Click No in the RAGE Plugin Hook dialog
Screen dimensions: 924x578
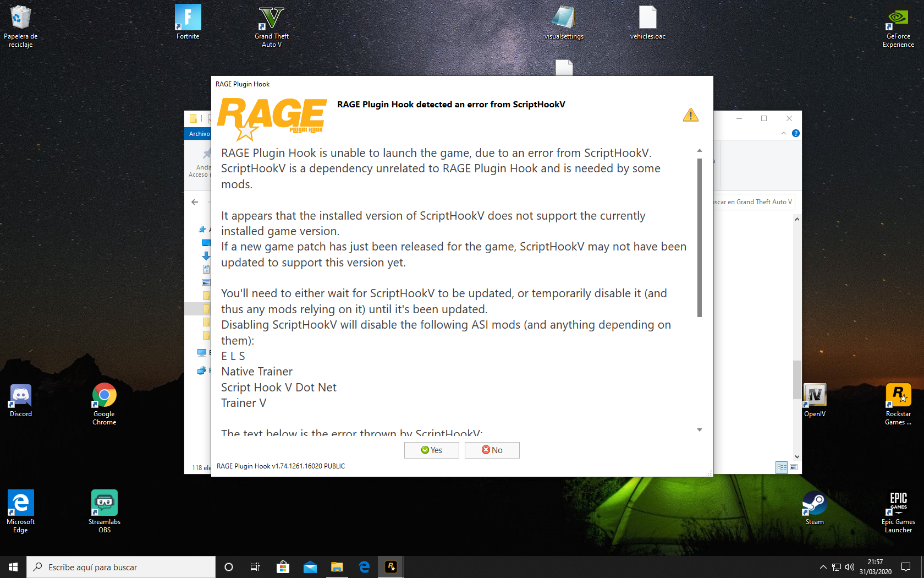[492, 450]
